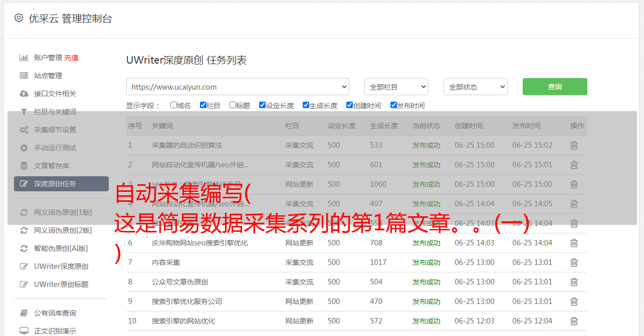Toggle the 标题 column checkbox

pyautogui.click(x=233, y=105)
